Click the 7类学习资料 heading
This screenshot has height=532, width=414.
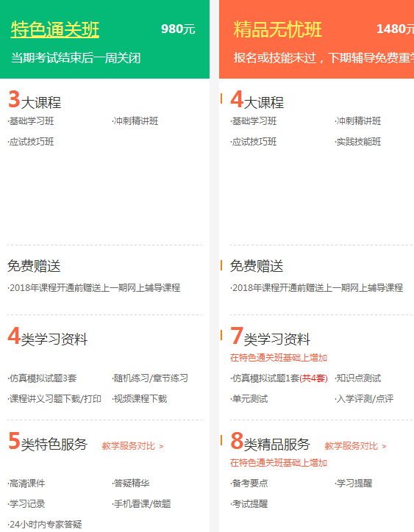click(x=271, y=337)
